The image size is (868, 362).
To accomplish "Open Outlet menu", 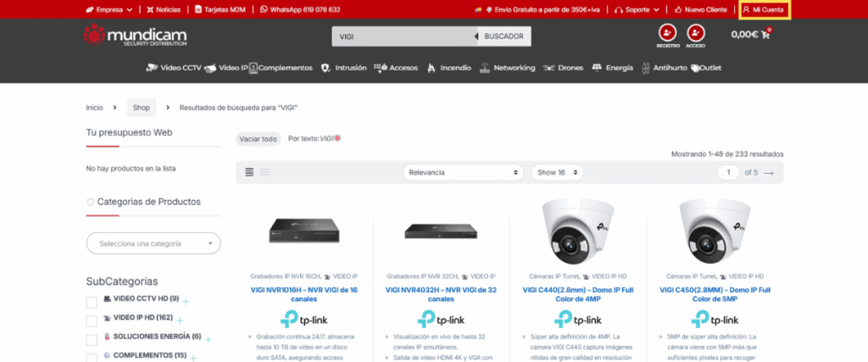I will [706, 68].
